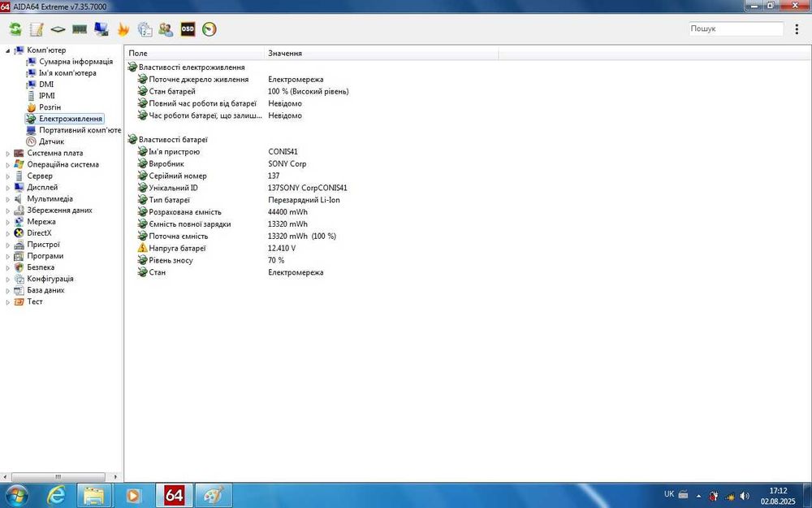
Task: Select the Пристрої tree item
Action: point(43,245)
